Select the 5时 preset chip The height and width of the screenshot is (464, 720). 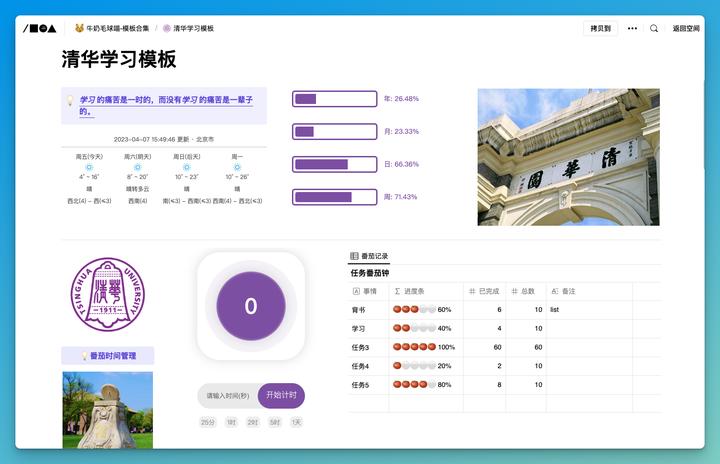275,422
